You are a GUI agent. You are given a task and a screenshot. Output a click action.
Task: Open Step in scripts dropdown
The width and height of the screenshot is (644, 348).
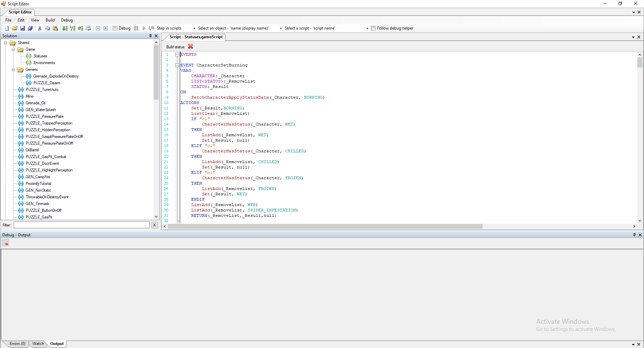click(x=194, y=28)
